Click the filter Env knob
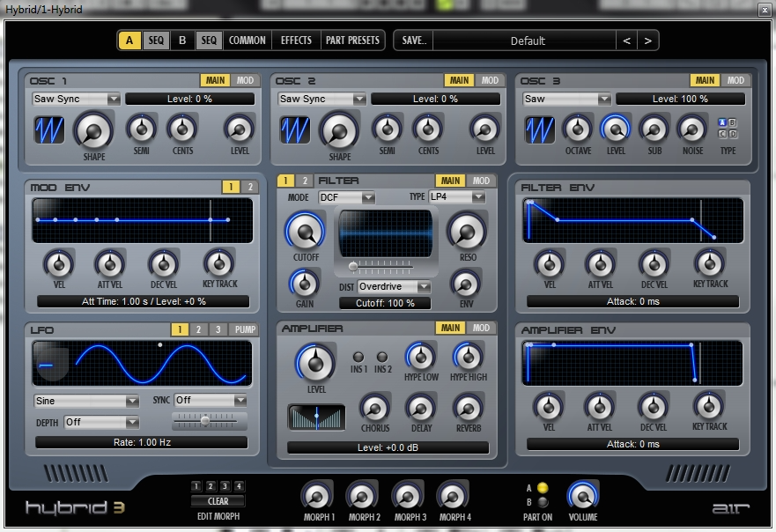 pyautogui.click(x=465, y=284)
